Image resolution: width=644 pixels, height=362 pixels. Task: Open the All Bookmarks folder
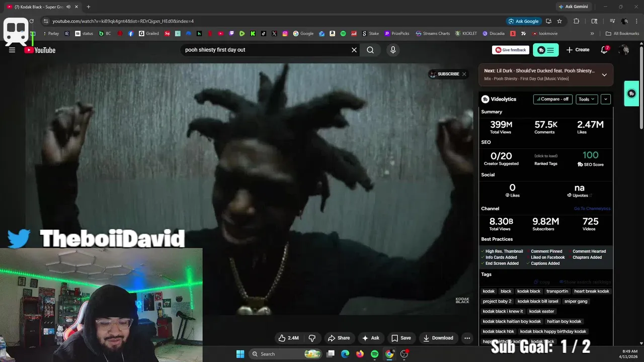pyautogui.click(x=622, y=34)
